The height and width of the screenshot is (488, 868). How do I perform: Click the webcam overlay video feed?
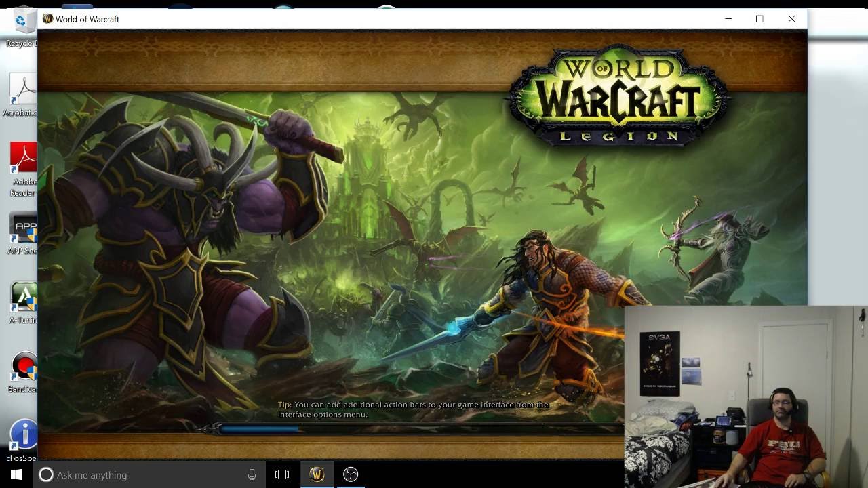click(x=746, y=397)
